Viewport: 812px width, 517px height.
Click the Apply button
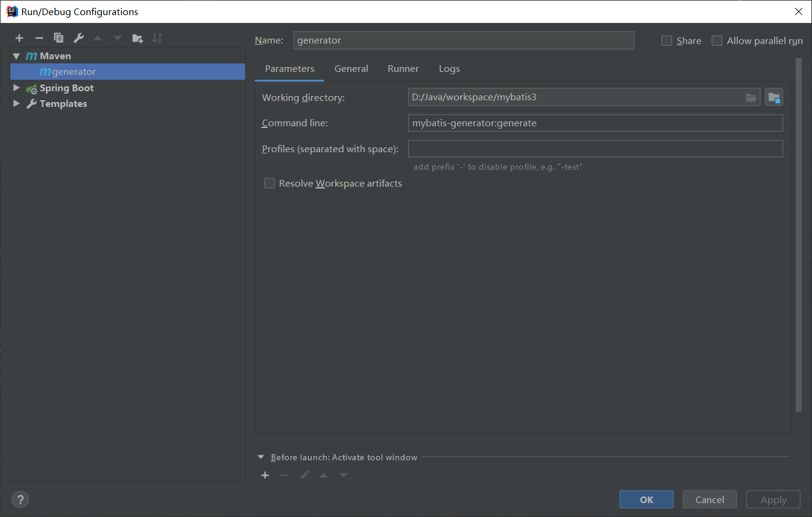pyautogui.click(x=773, y=499)
